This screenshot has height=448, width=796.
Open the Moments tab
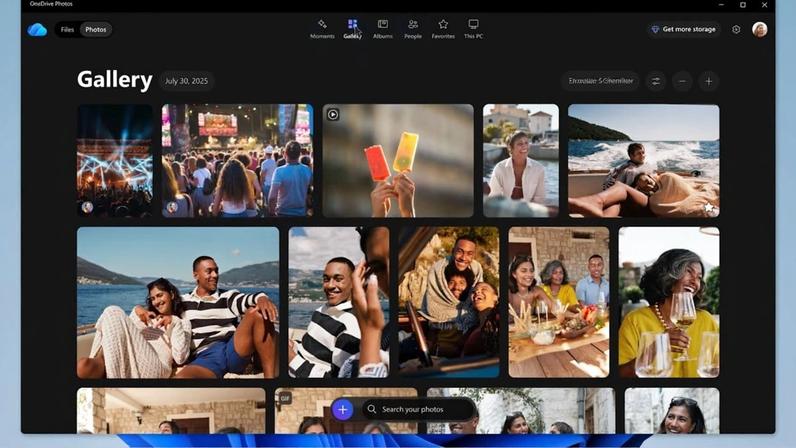coord(322,29)
